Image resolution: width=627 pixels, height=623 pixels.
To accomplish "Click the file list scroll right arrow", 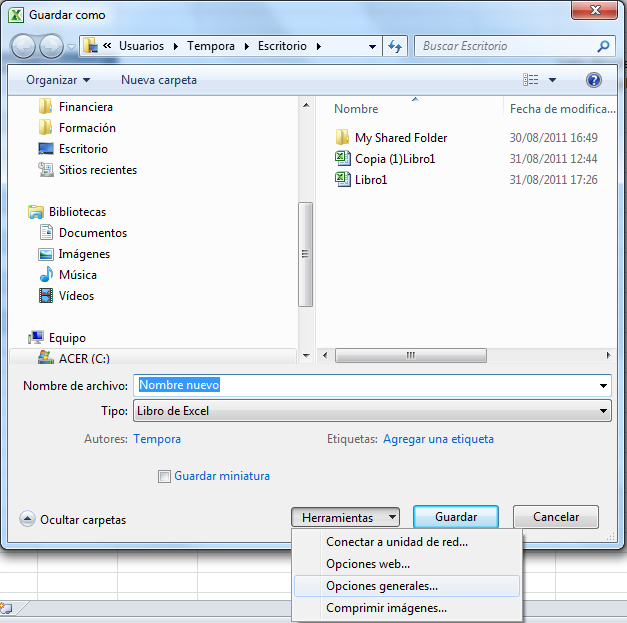I will 608,355.
